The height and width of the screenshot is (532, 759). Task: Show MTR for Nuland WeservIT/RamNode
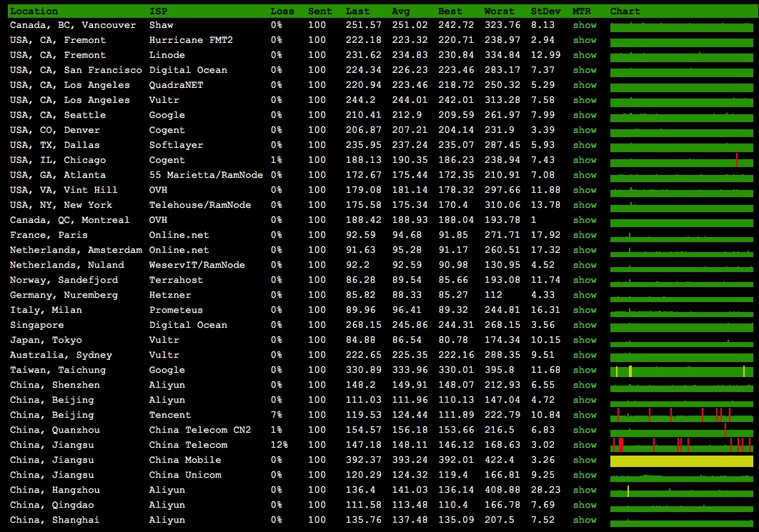(x=585, y=265)
